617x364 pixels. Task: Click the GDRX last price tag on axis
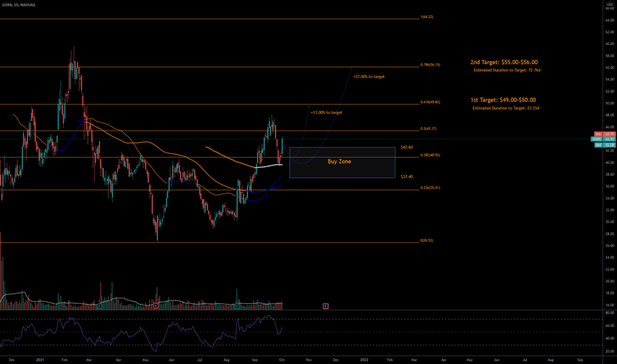tap(604, 139)
